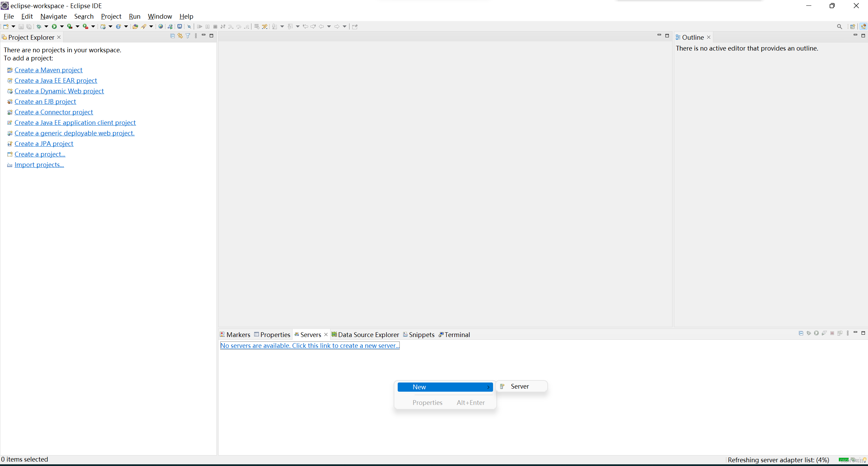Pin the current editor
The height and width of the screenshot is (466, 868).
[x=354, y=26]
